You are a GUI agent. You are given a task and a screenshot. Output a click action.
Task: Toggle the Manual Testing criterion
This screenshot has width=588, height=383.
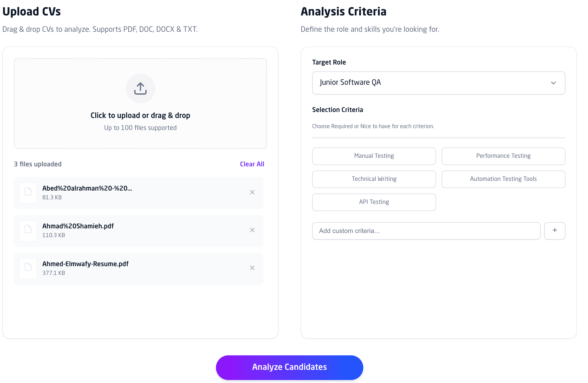point(374,156)
